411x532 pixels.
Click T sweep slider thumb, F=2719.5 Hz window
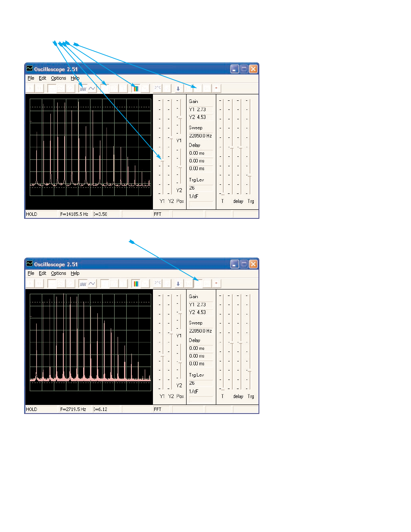tap(223, 389)
